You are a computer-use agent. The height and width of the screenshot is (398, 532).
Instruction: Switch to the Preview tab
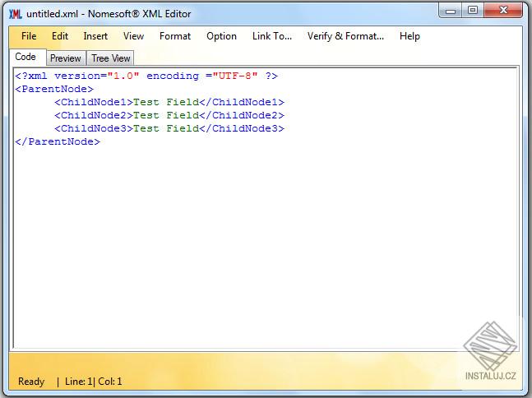tap(66, 58)
